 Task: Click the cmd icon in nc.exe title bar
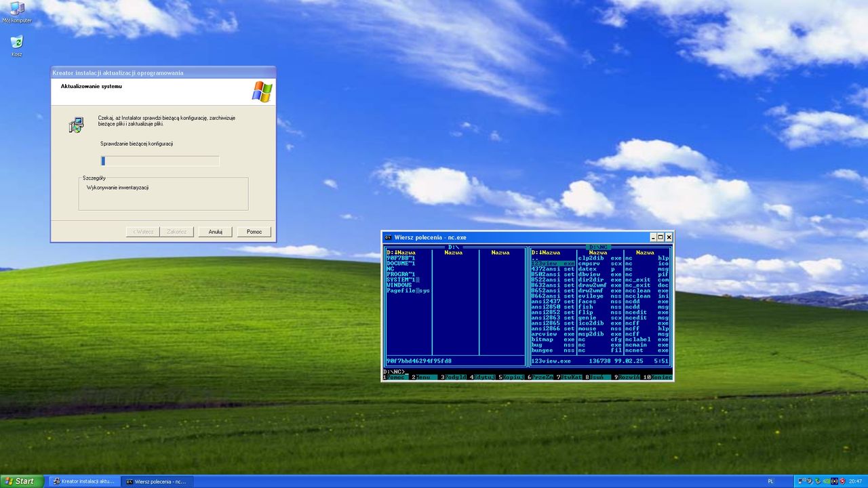coord(388,237)
